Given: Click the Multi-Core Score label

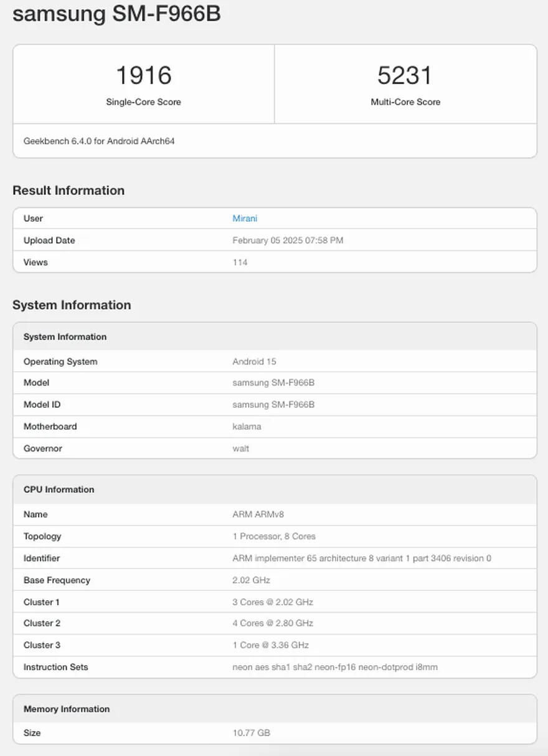Looking at the screenshot, I should (405, 102).
